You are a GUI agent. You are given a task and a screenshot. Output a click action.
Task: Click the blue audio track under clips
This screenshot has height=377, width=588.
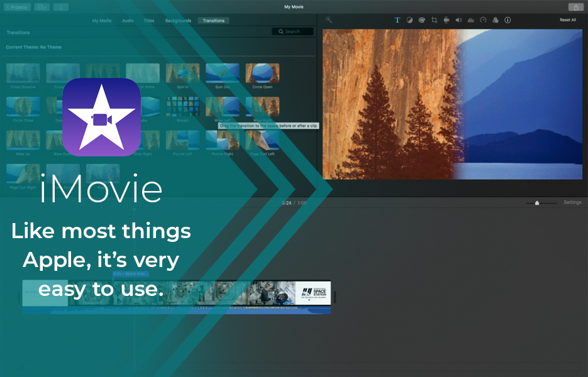[x=177, y=310]
